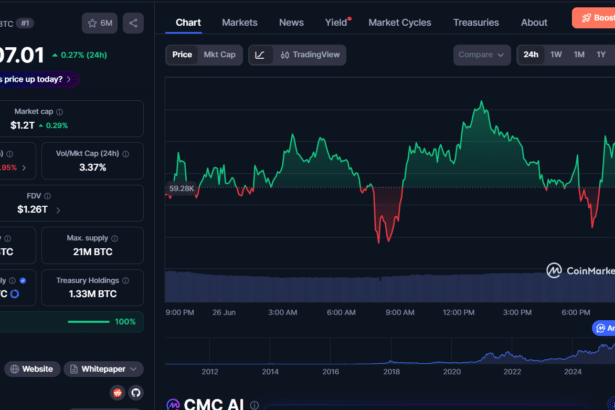
Task: Switch to TradingView chart mode
Action: [310, 55]
